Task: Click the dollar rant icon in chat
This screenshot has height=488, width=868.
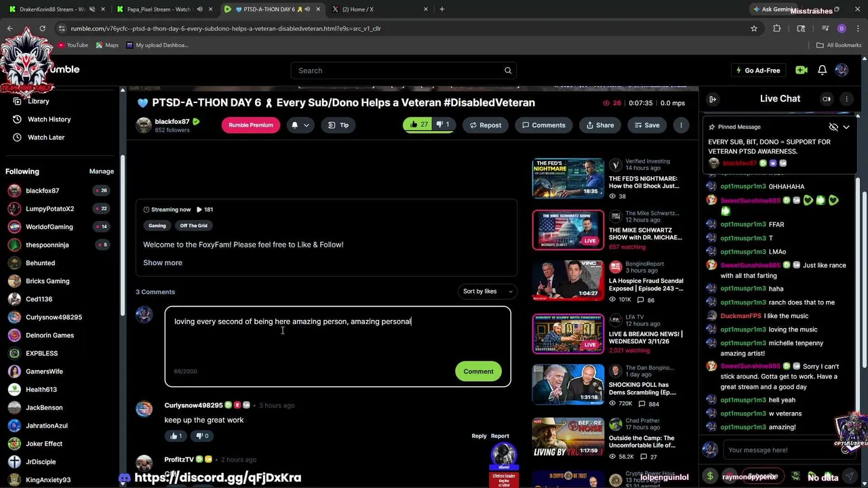Action: tap(710, 476)
